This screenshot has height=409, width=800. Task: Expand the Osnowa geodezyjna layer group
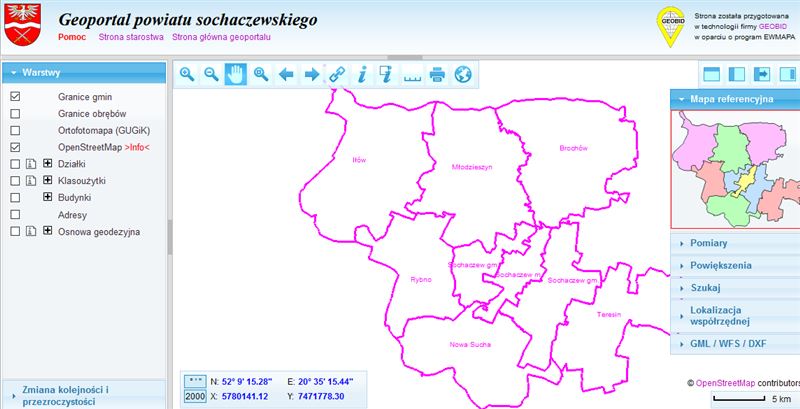click(47, 232)
